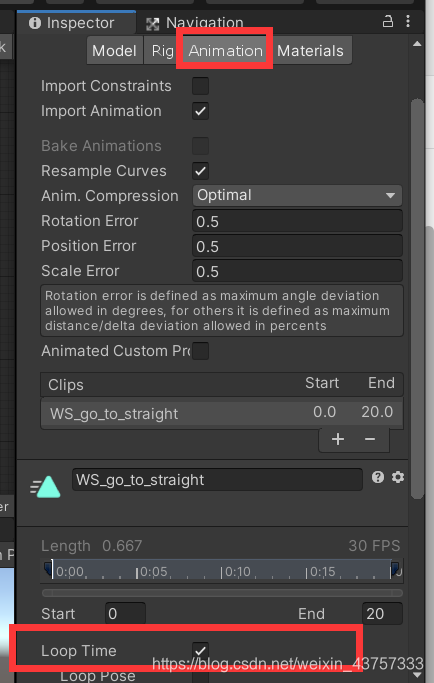Select the WS_go_to_straight clip row

coord(222,413)
